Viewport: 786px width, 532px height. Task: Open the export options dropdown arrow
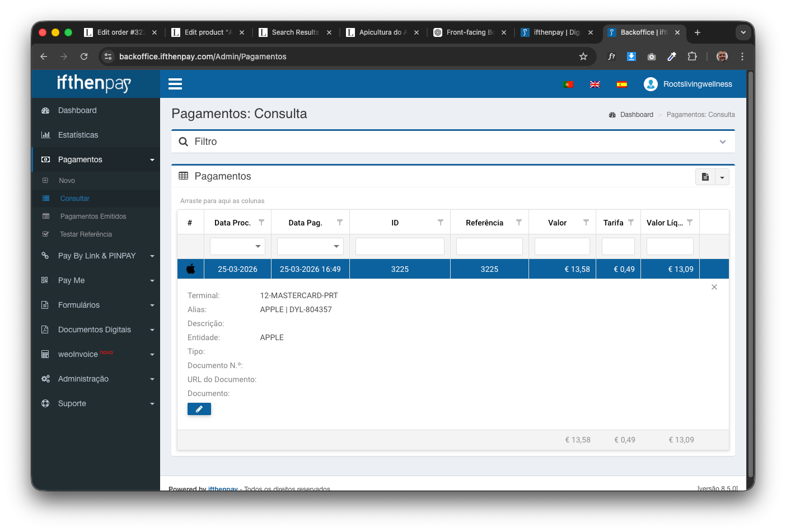click(722, 177)
